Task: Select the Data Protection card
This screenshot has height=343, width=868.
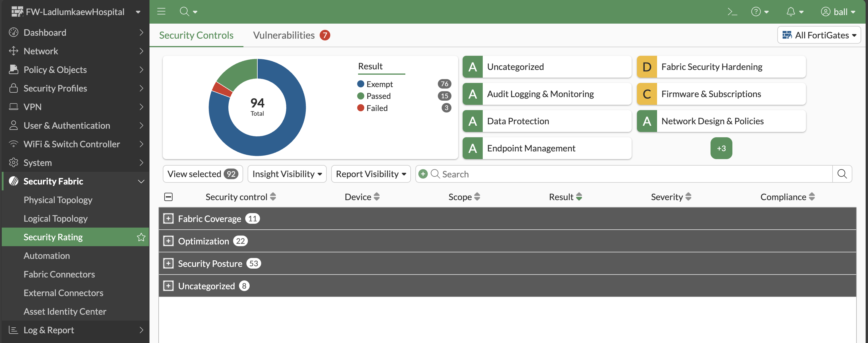Action: [x=547, y=121]
